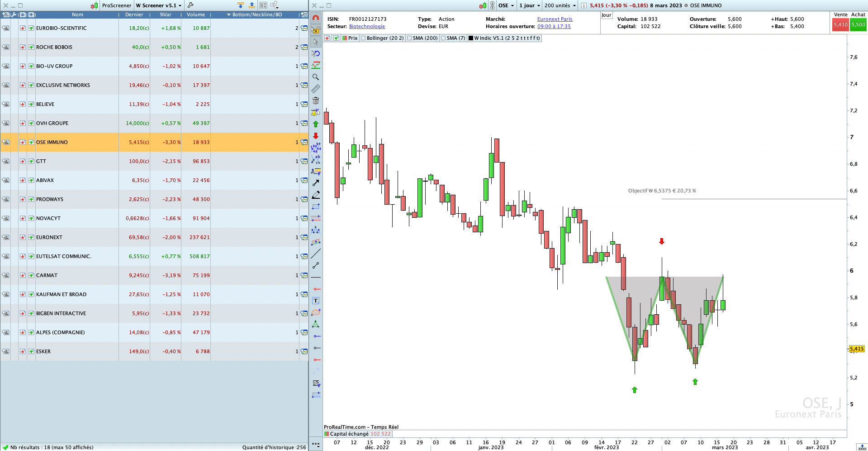Image resolution: width=868 pixels, height=451 pixels.
Task: Select the EUTELSAT COMMUNIC. row
Action: coord(154,256)
